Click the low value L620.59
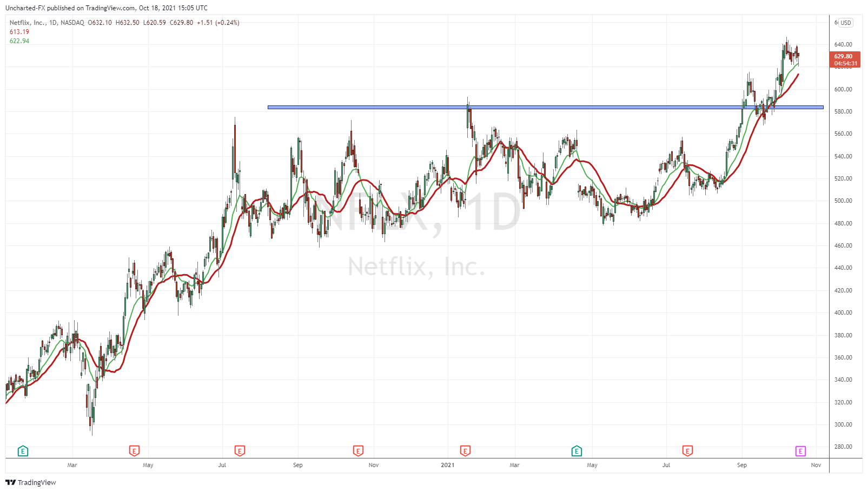 (155, 23)
